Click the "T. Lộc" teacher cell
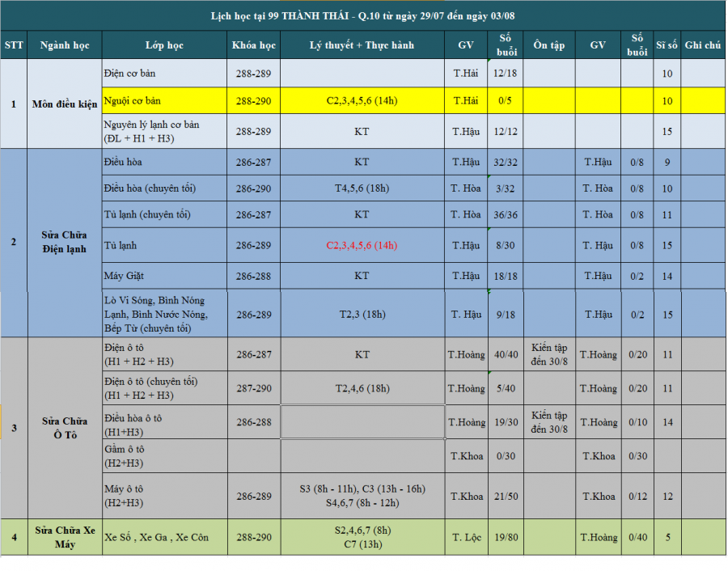Viewport: 728px width, 571px height. (467, 538)
